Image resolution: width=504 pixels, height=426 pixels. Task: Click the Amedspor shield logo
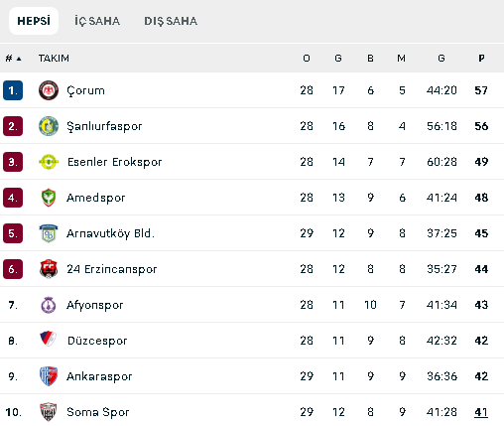[49, 198]
